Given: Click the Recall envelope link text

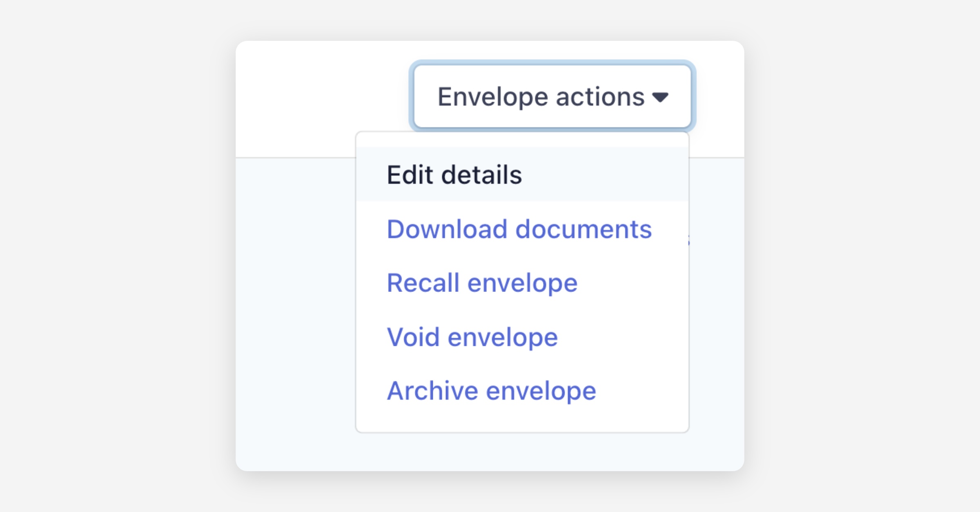Looking at the screenshot, I should coord(482,283).
